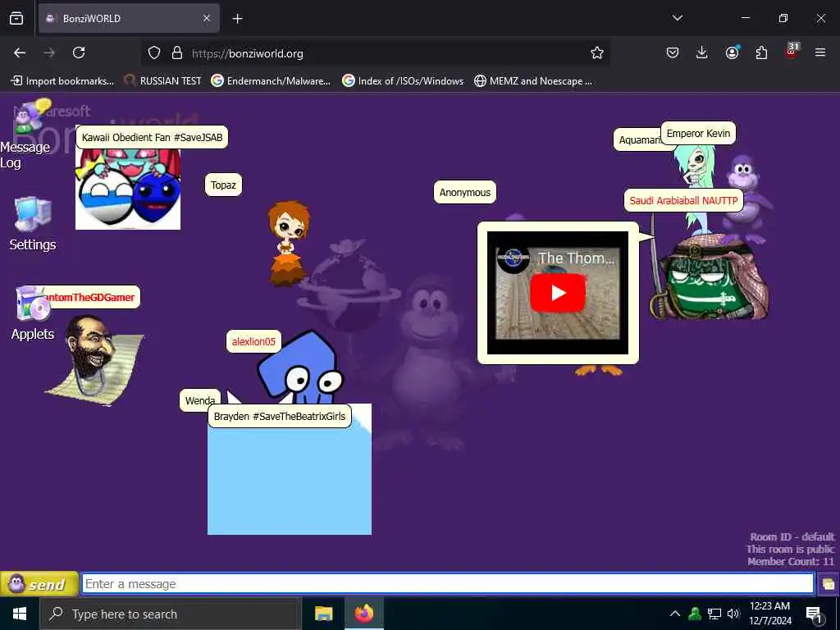Viewport: 840px width, 630px height.
Task: Click the purple Bonzi gorilla near Emperor Kevin
Action: 746,199
